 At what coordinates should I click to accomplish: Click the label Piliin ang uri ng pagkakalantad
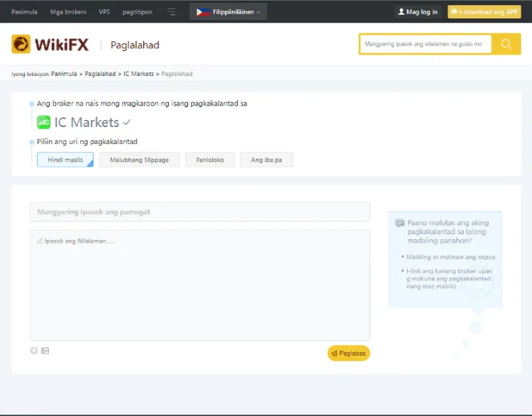(x=87, y=141)
